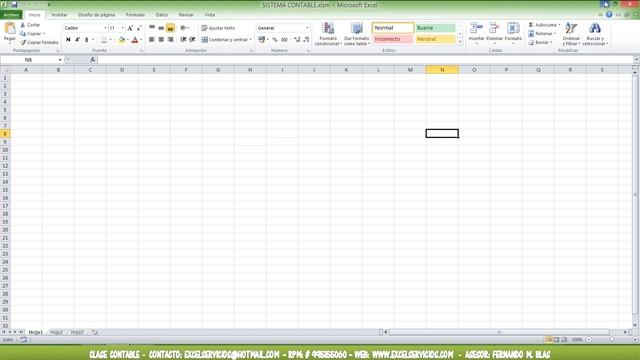640x360 pixels.
Task: Select the Hoja2 sheet tab
Action: pyautogui.click(x=56, y=332)
